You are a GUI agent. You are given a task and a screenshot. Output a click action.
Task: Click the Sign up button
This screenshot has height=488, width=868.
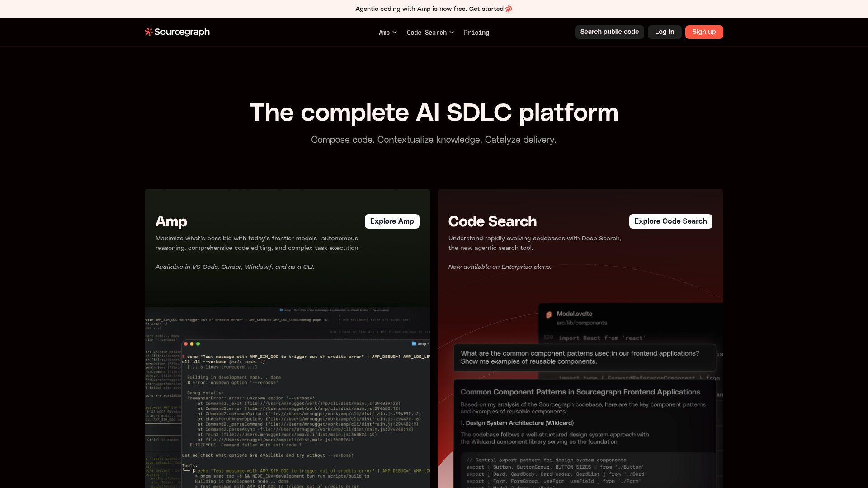point(704,32)
